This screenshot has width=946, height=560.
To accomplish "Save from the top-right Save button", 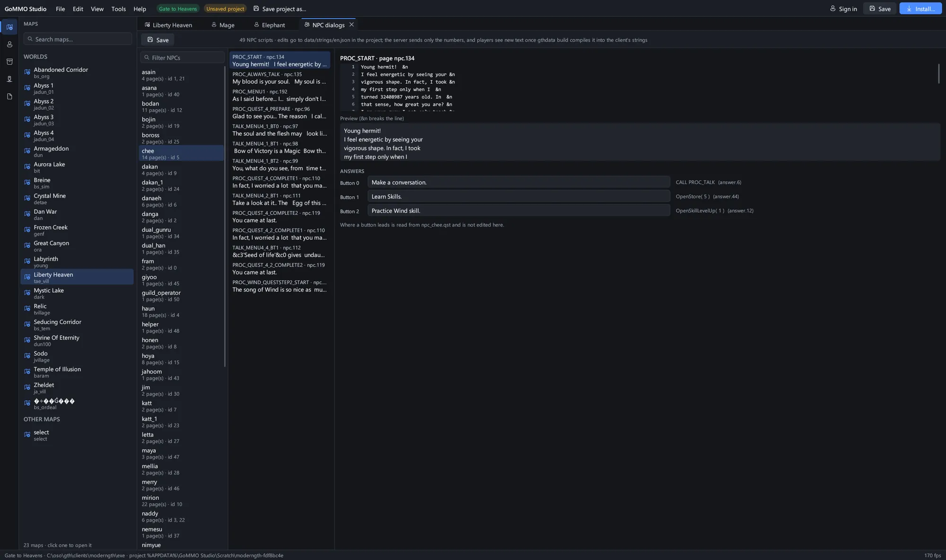I will point(879,9).
